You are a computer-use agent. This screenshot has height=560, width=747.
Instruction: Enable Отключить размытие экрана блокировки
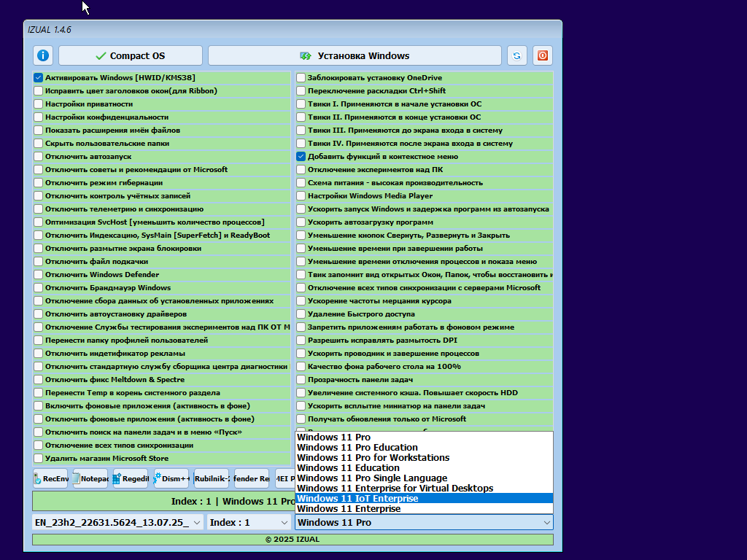click(x=39, y=249)
